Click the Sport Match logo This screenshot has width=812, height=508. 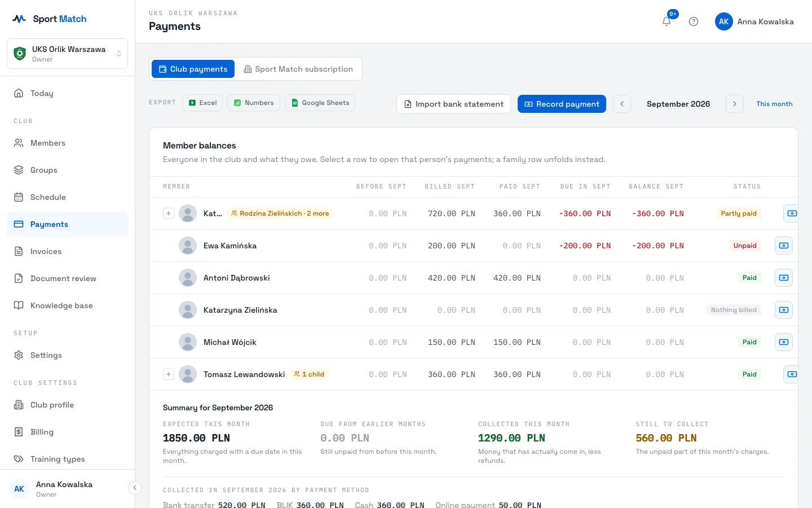click(50, 19)
